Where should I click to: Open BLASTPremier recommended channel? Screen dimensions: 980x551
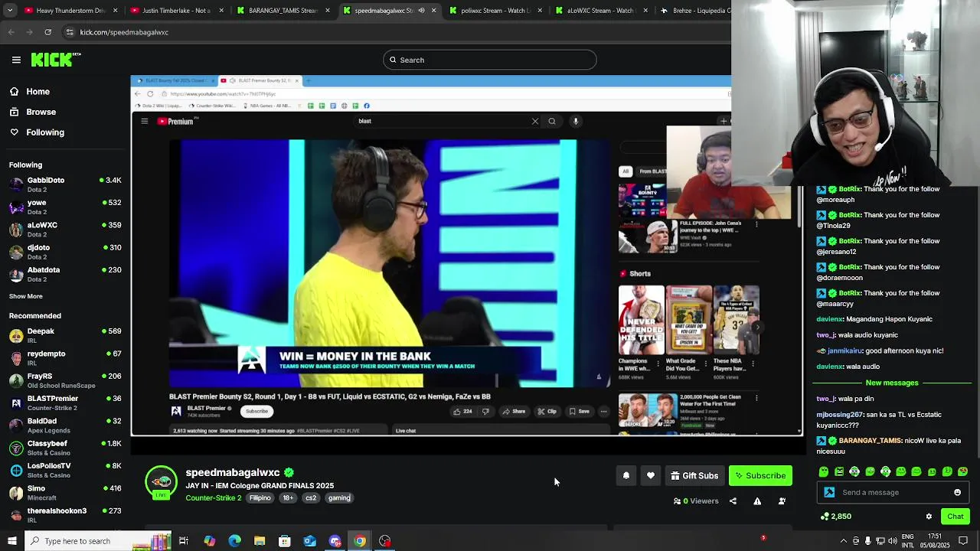coord(65,403)
